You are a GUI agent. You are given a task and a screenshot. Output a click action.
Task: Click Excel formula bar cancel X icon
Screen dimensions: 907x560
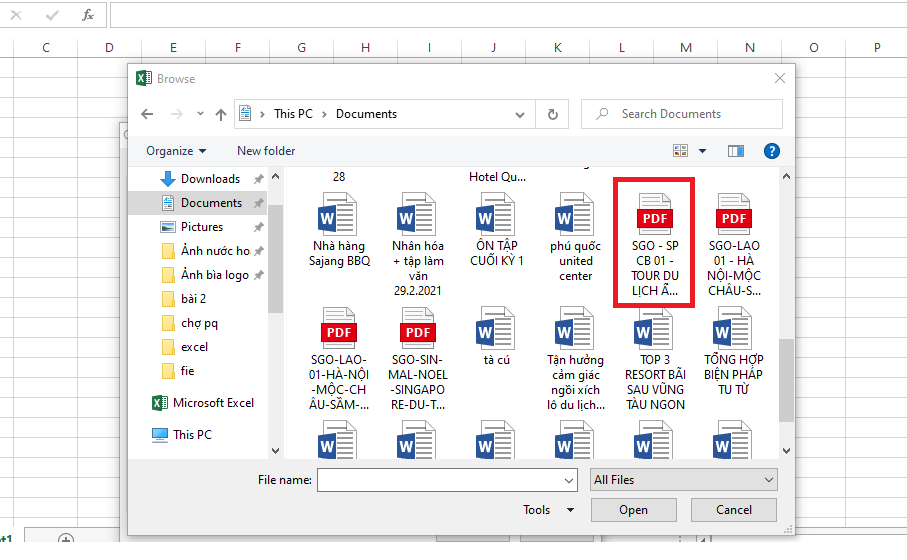pyautogui.click(x=16, y=15)
